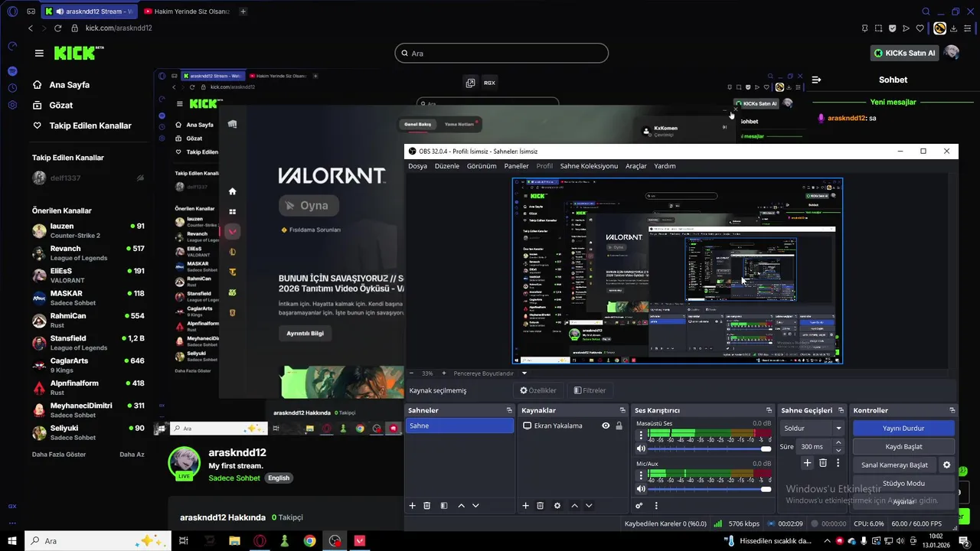Move scene up in Sahneler panel
The image size is (980, 551).
(461, 506)
